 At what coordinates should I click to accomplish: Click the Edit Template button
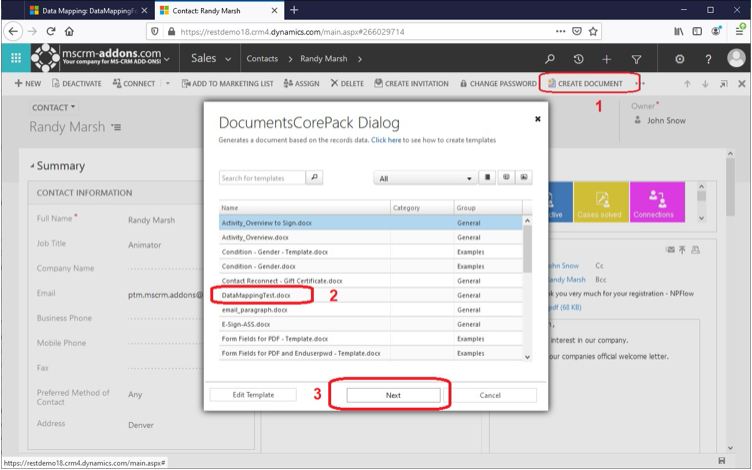pyautogui.click(x=253, y=395)
